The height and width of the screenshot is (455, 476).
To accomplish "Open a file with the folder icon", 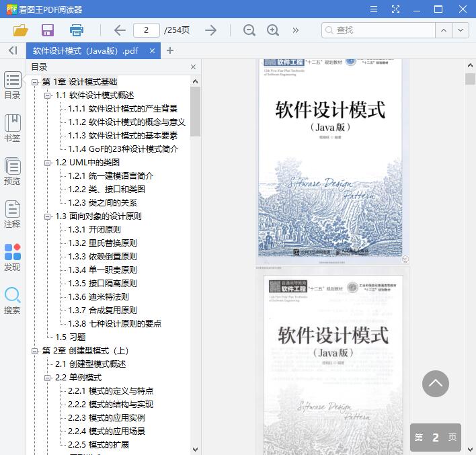I will (20, 30).
